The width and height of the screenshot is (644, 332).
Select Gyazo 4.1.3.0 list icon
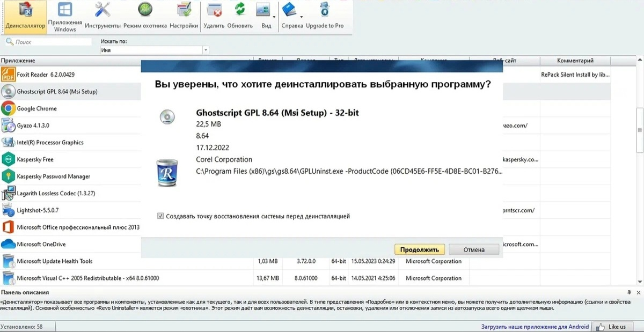tap(8, 126)
